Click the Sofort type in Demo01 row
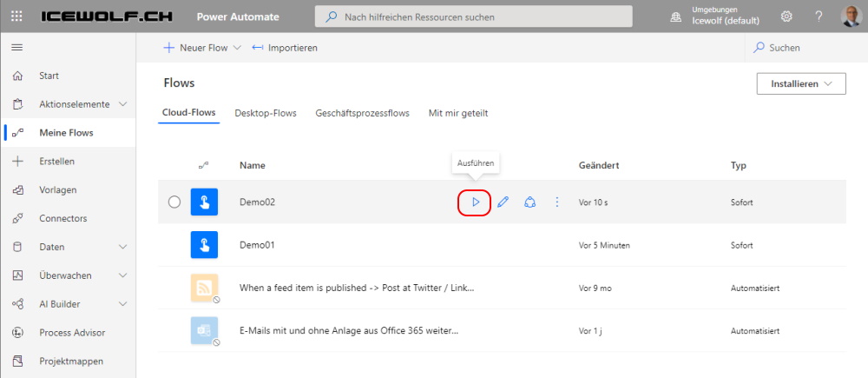This screenshot has width=868, height=378. tap(742, 245)
